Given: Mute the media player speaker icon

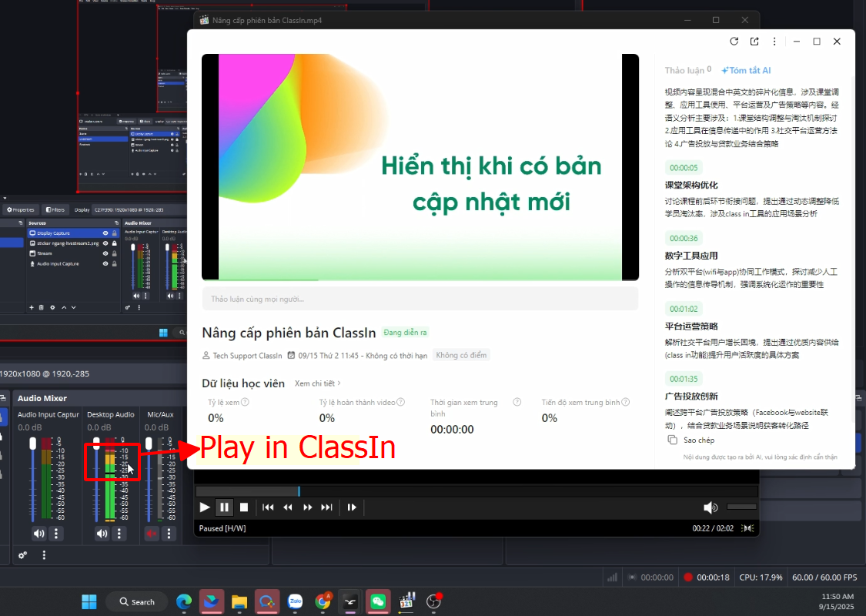Looking at the screenshot, I should tap(711, 507).
